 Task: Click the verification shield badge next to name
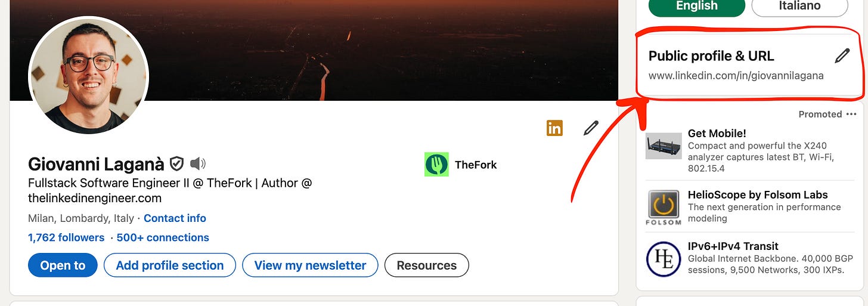(x=176, y=163)
